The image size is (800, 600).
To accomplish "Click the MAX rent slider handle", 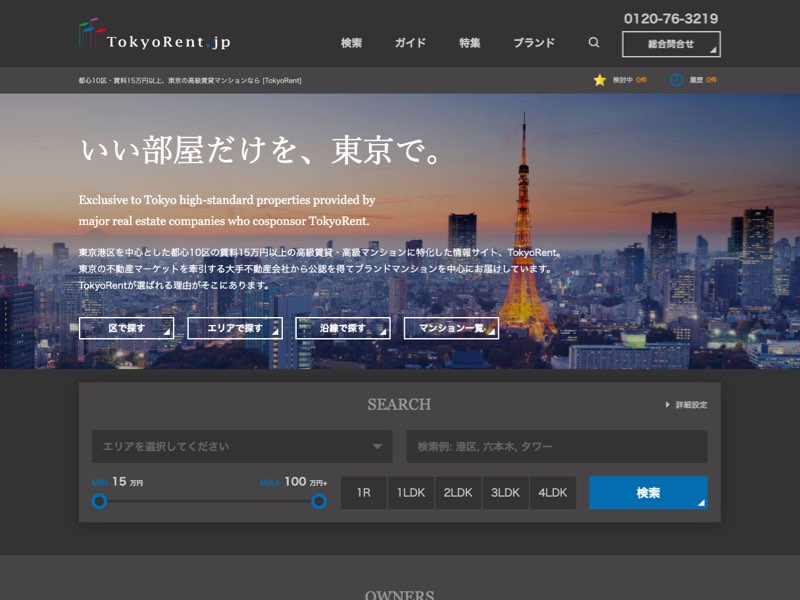I will coord(319,501).
